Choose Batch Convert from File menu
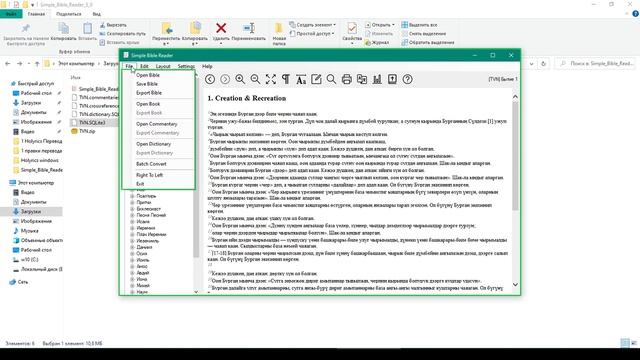This screenshot has width=640, height=360. coord(151,164)
